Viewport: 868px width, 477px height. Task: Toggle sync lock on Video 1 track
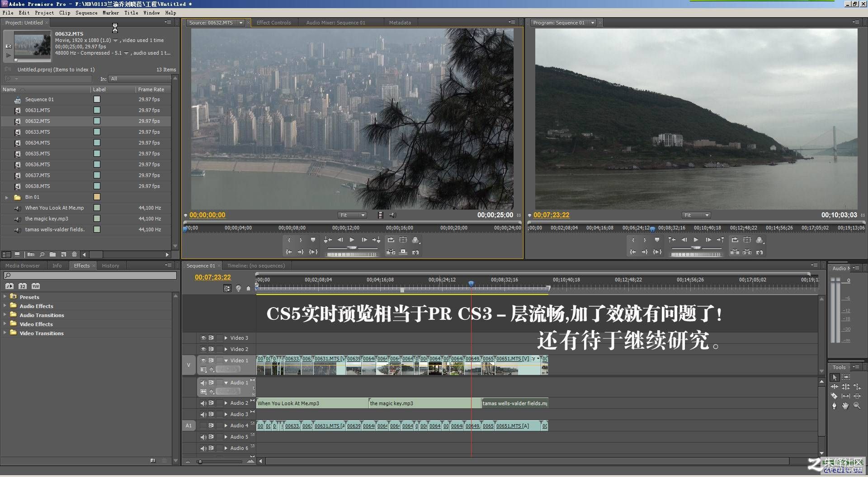[x=211, y=360]
